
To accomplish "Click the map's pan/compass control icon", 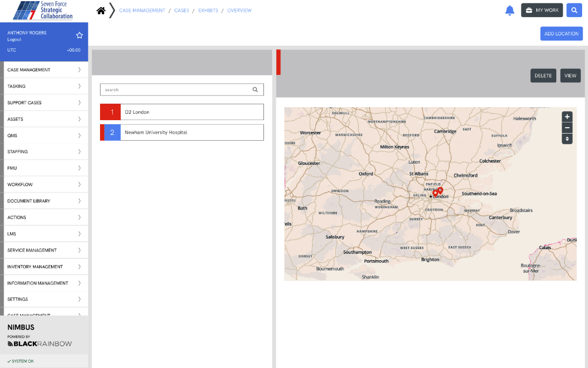I will pyautogui.click(x=567, y=139).
